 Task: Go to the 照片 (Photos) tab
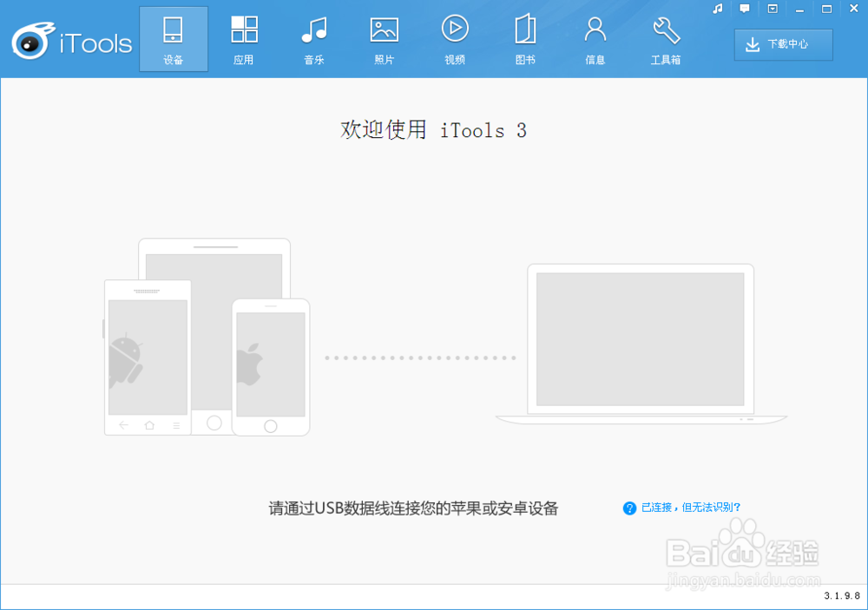coord(385,39)
